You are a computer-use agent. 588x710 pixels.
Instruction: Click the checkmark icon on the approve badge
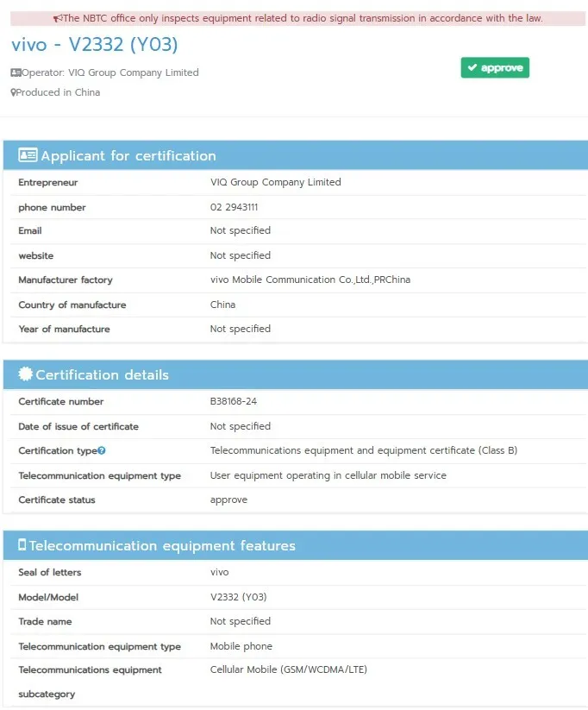click(x=472, y=68)
